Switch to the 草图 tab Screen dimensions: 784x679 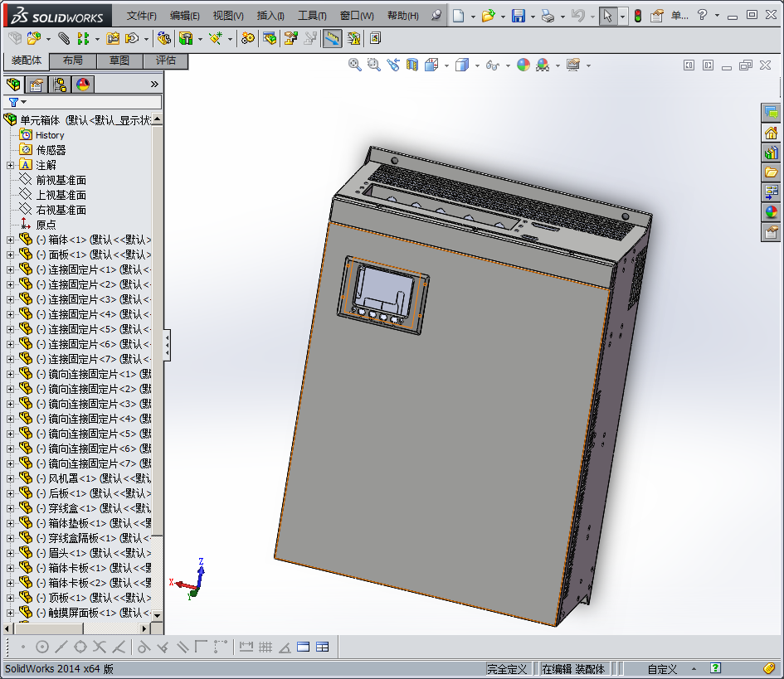(119, 61)
